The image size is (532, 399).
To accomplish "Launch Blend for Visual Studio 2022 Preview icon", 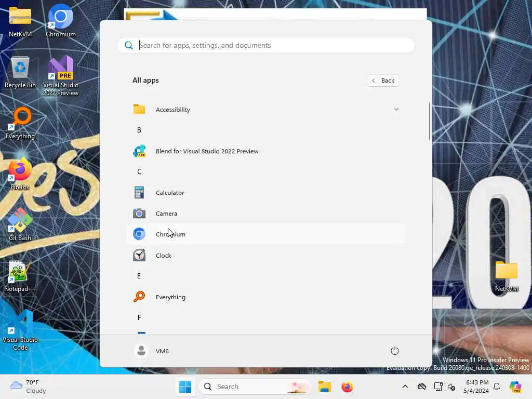I will 139,151.
